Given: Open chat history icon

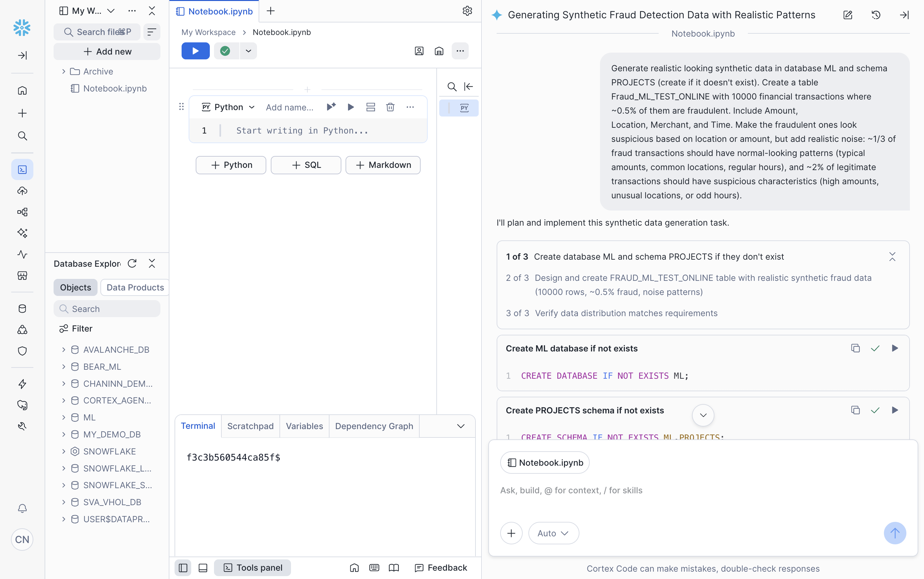Looking at the screenshot, I should coord(876,15).
